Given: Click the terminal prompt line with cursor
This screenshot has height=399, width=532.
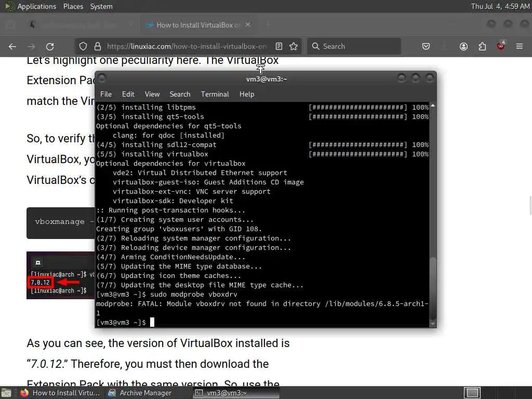Looking at the screenshot, I should pyautogui.click(x=125, y=322).
